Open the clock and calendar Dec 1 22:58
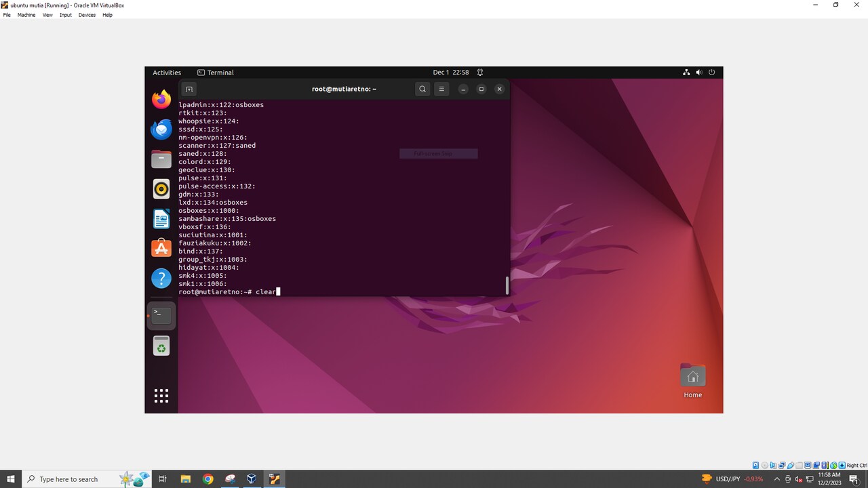 [x=451, y=73]
